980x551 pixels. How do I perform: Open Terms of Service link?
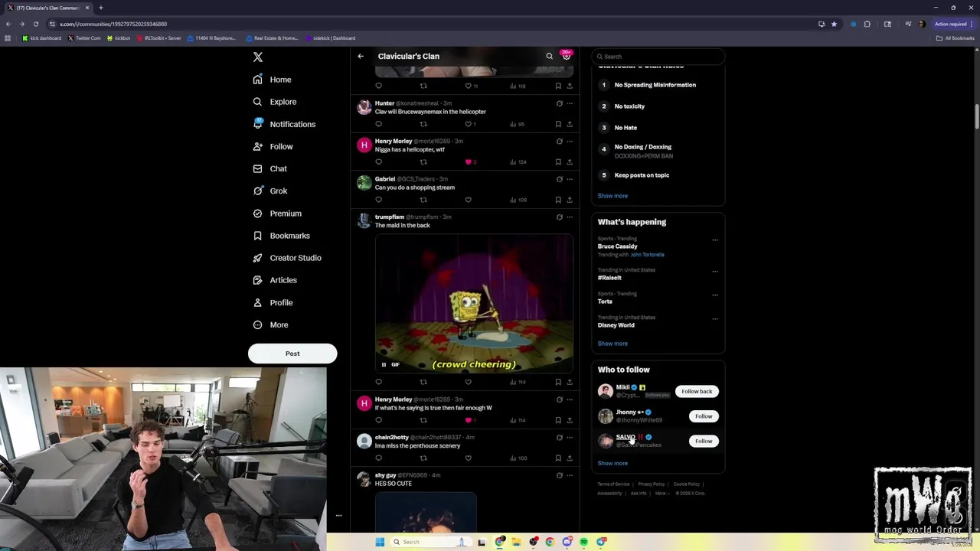click(x=613, y=484)
